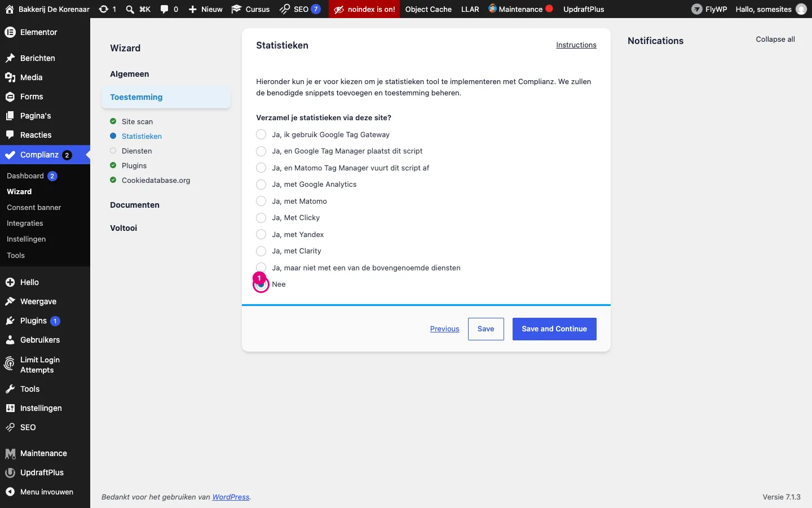Click the Save and Continue button
Image resolution: width=812 pixels, height=508 pixels.
click(554, 329)
